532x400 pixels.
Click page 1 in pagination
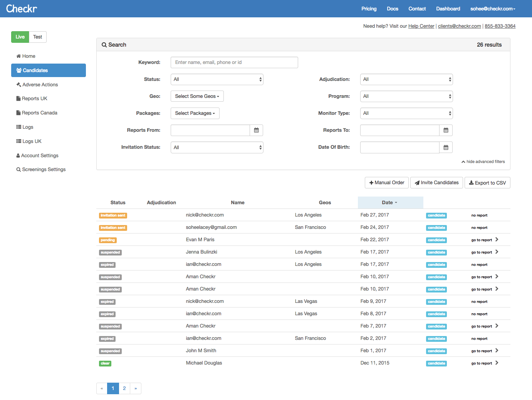(x=113, y=388)
